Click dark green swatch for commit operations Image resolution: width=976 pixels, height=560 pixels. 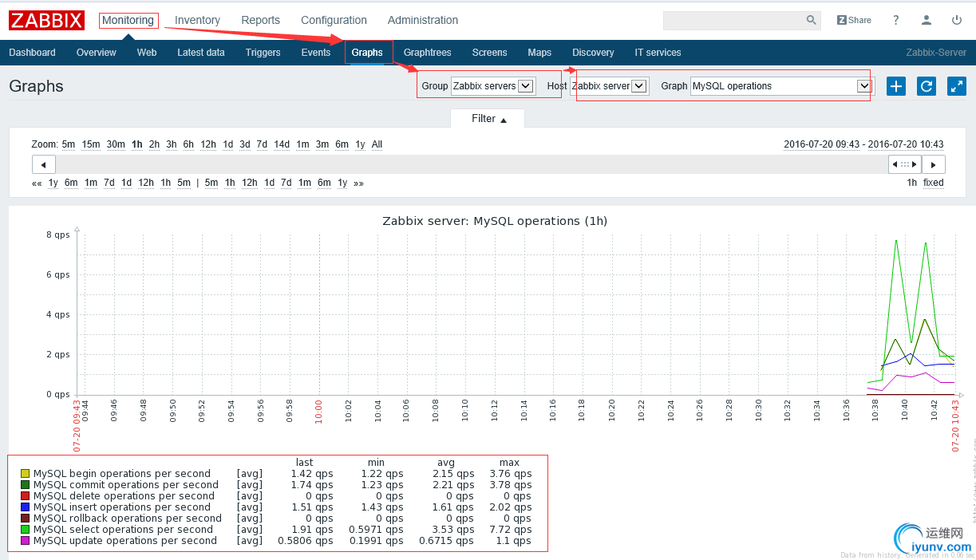coord(25,485)
